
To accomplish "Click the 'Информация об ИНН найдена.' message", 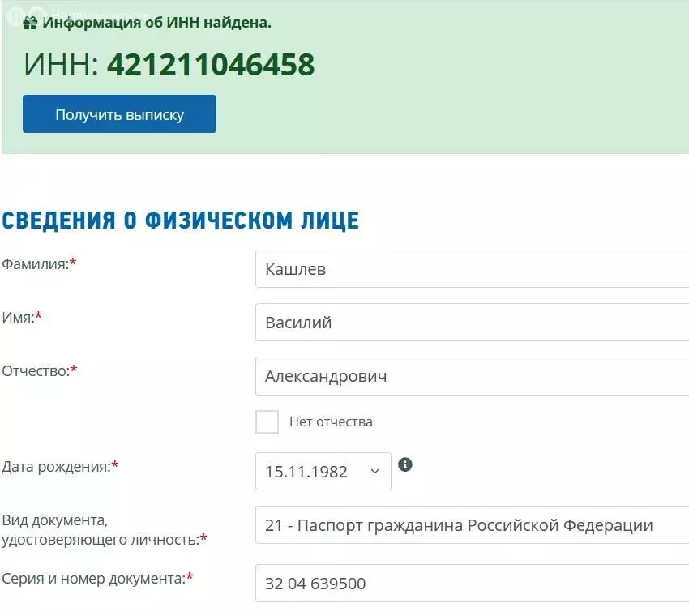I will (x=157, y=23).
